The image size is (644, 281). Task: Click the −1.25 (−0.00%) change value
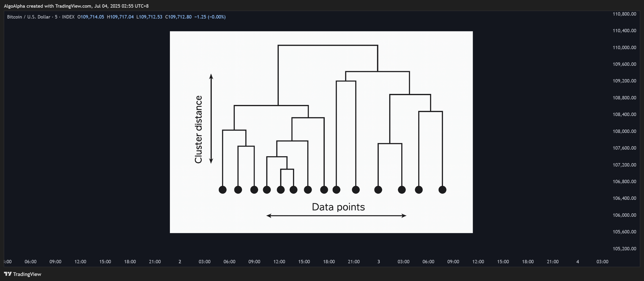[210, 17]
